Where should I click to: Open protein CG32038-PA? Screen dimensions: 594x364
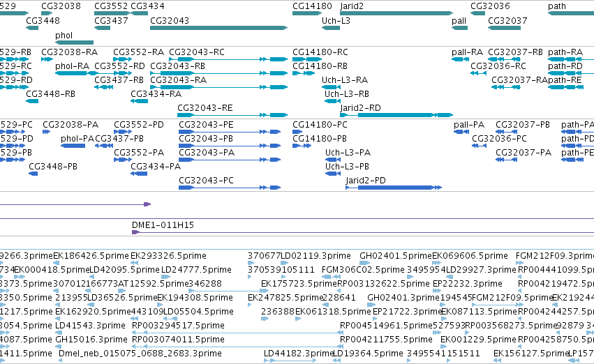(70, 125)
